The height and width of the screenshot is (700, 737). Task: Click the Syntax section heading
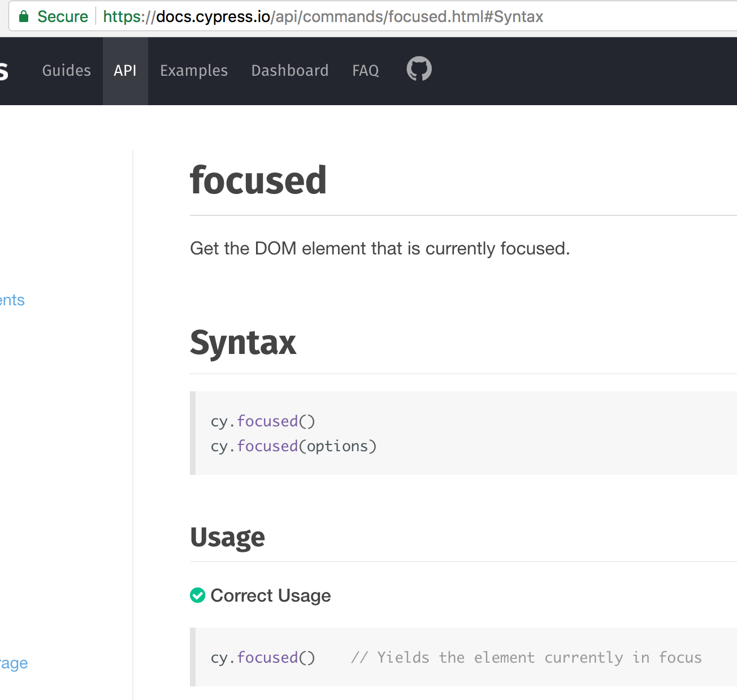(243, 343)
